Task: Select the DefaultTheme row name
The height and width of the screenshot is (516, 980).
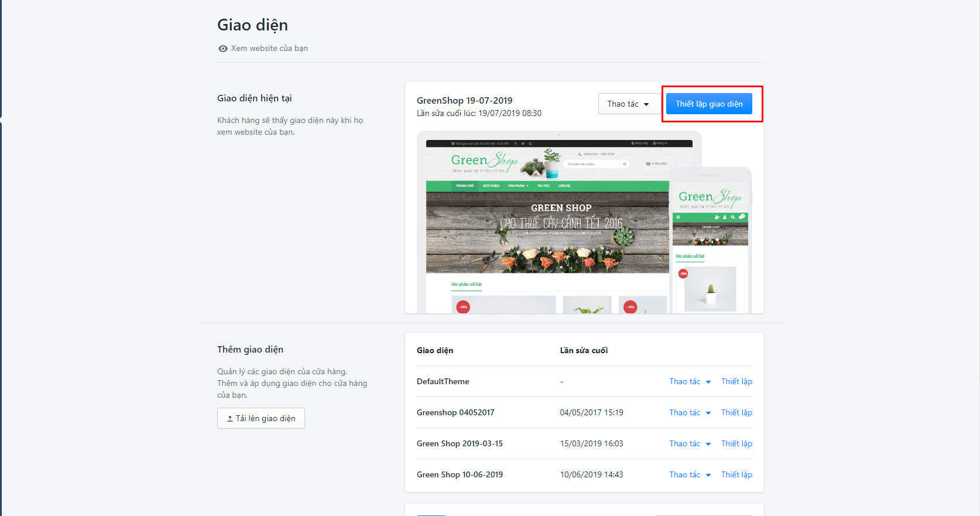Action: [x=443, y=381]
